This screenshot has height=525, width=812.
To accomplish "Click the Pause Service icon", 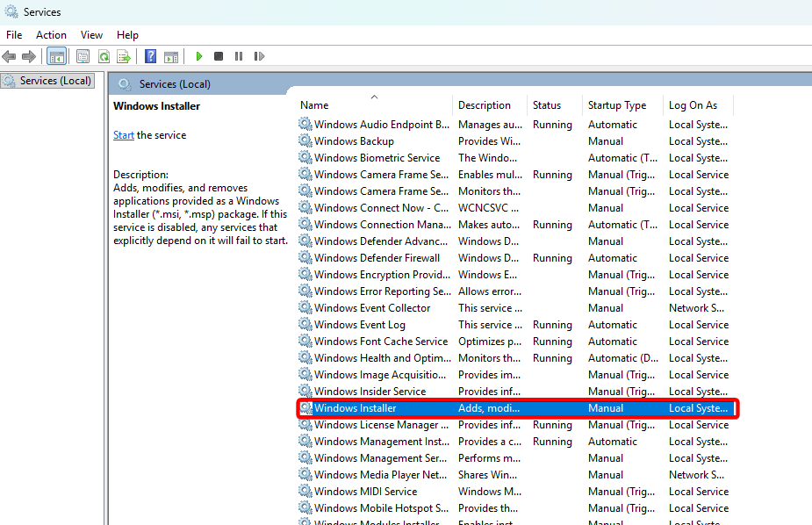I will 239,56.
